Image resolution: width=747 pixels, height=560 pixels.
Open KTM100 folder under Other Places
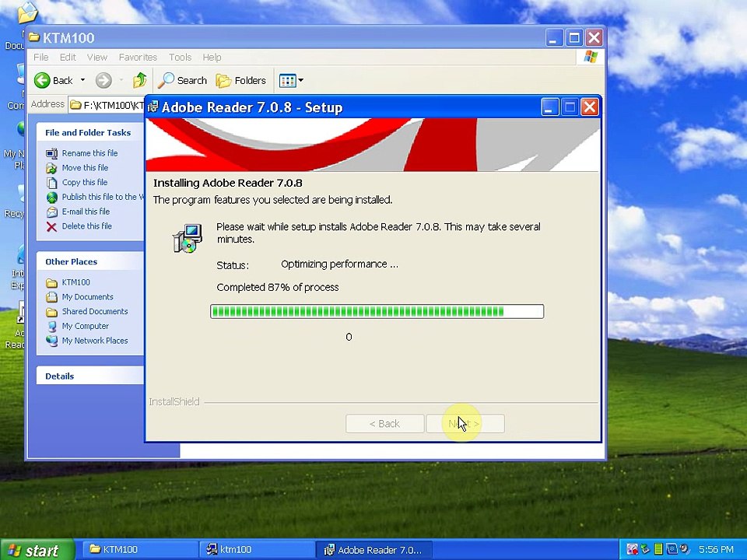pos(75,282)
